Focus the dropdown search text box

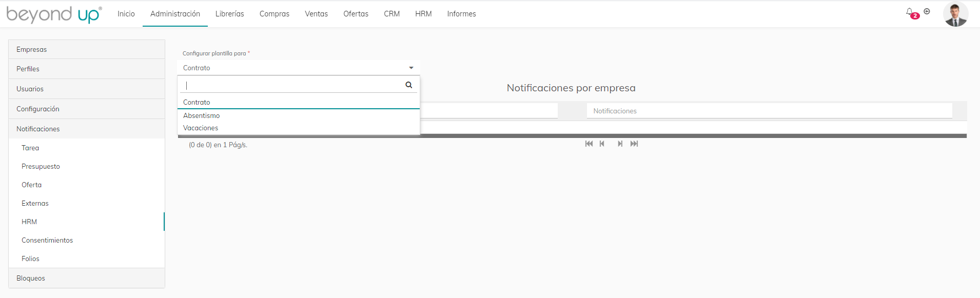tap(292, 85)
